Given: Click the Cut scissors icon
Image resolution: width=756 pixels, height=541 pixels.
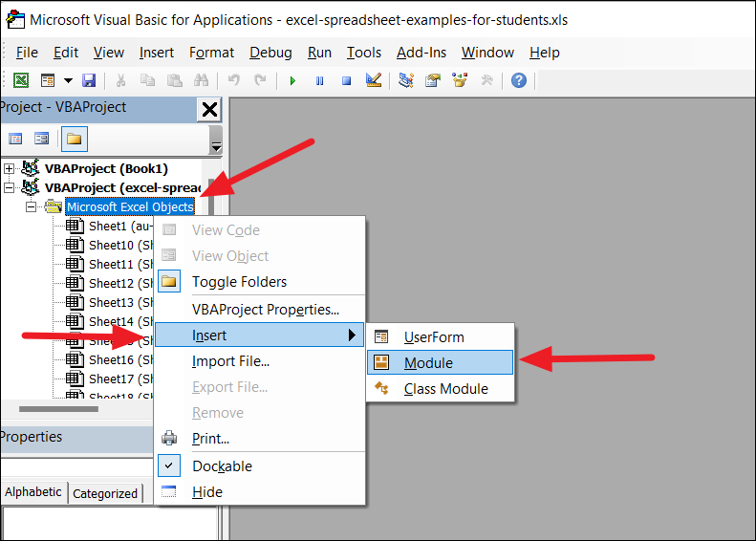Looking at the screenshot, I should pyautogui.click(x=120, y=80).
